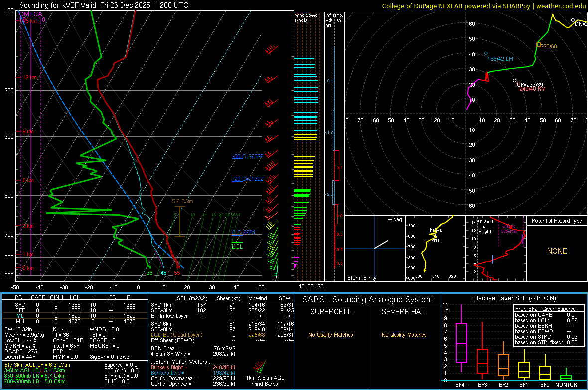Click the SARS - Sounding Analogue System header
588x390 pixels.
tap(367, 300)
